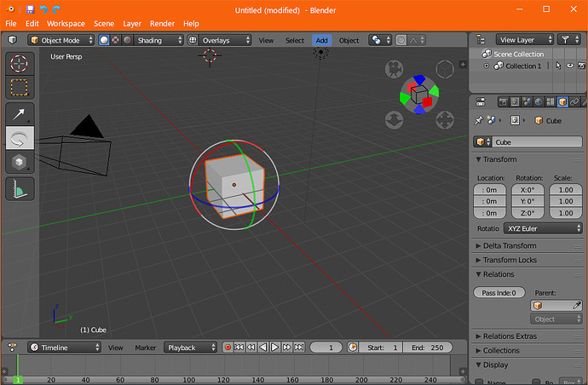Open the Shading dropdown
Viewport: 588px width, 385px height.
point(159,40)
